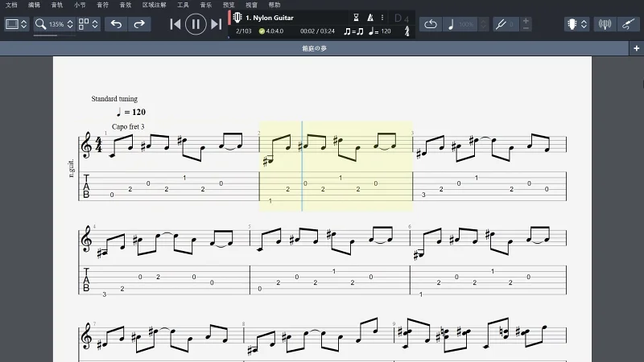Open the tuner icon
This screenshot has height=362, width=644.
(x=605, y=24)
